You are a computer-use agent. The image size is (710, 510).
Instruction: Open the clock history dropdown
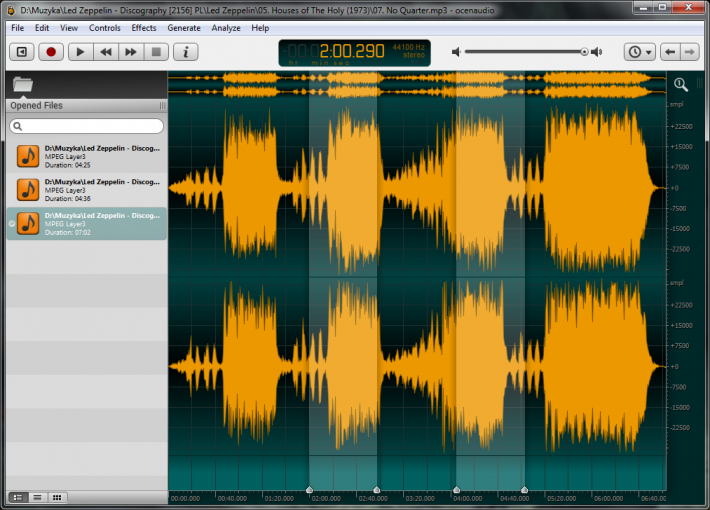[x=640, y=52]
